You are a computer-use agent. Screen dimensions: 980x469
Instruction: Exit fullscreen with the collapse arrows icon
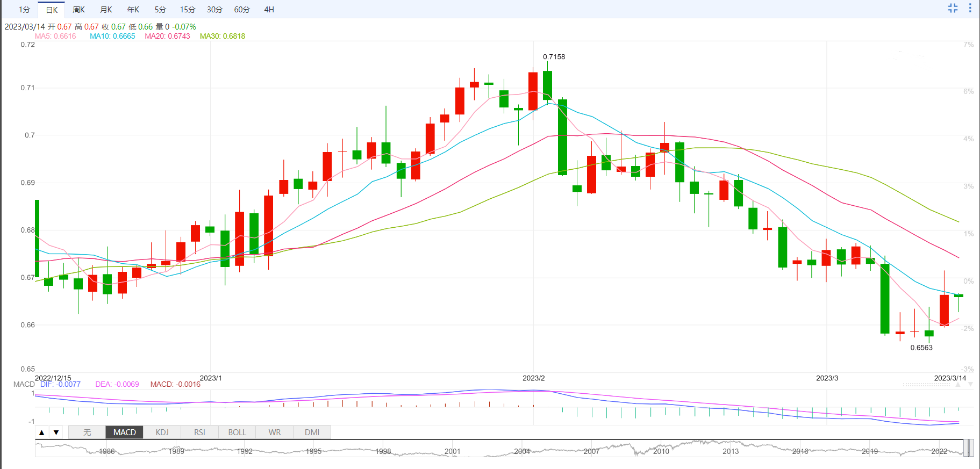coord(953,8)
